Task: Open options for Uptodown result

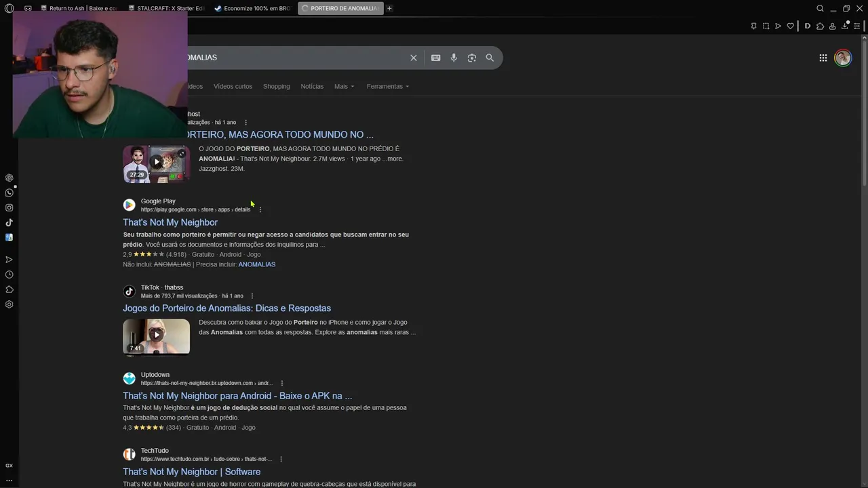Action: [x=282, y=383]
